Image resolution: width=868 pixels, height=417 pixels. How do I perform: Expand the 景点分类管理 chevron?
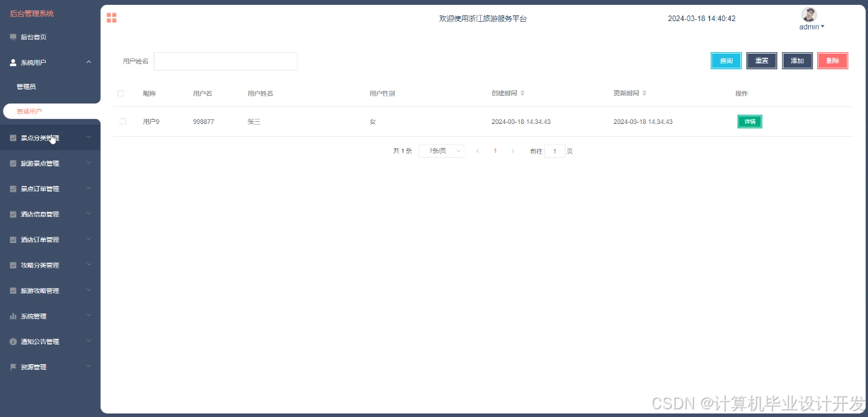pos(89,137)
